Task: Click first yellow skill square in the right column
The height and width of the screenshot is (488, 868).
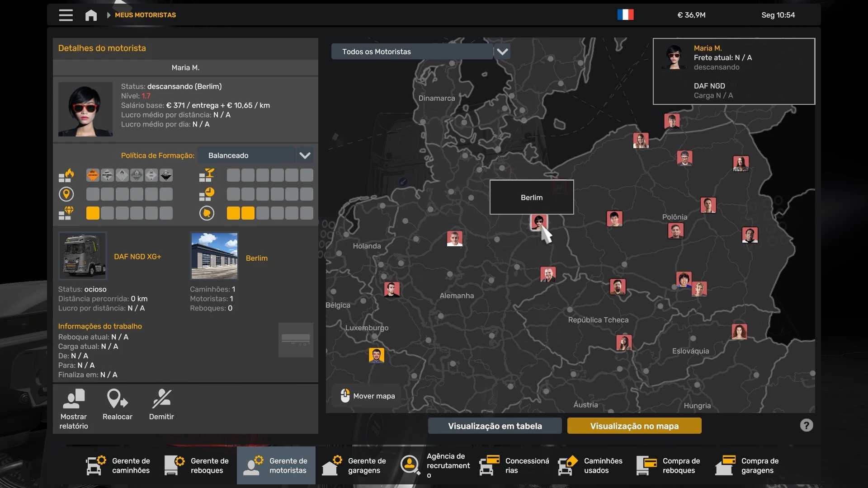Action: [233, 213]
